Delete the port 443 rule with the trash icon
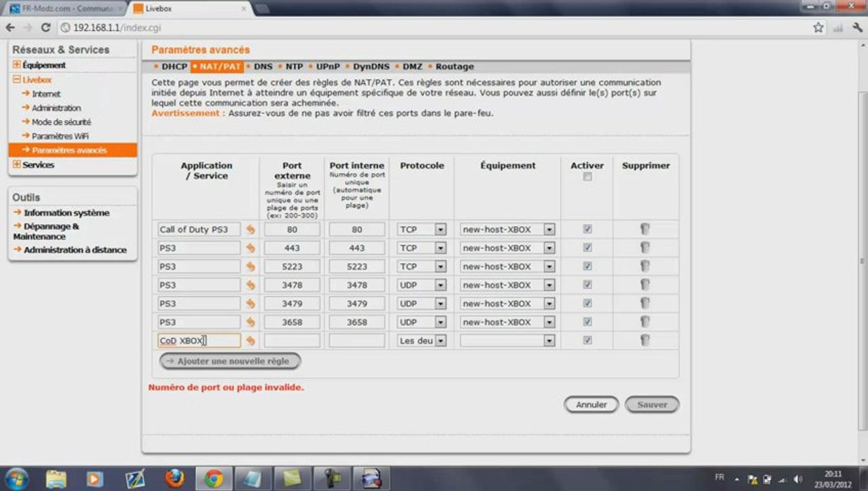 click(x=645, y=248)
